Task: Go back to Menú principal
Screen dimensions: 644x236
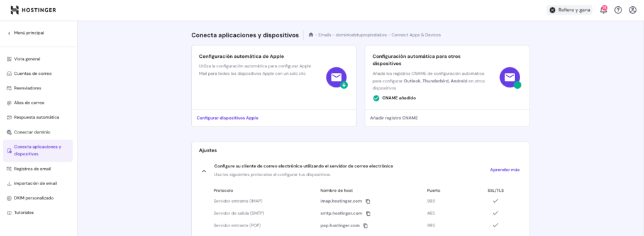Action: pos(25,33)
